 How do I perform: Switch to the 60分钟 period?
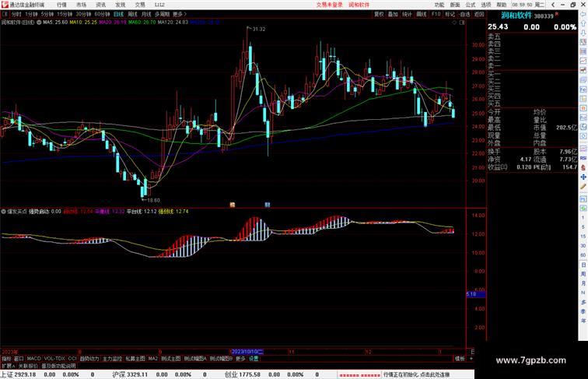102,14
